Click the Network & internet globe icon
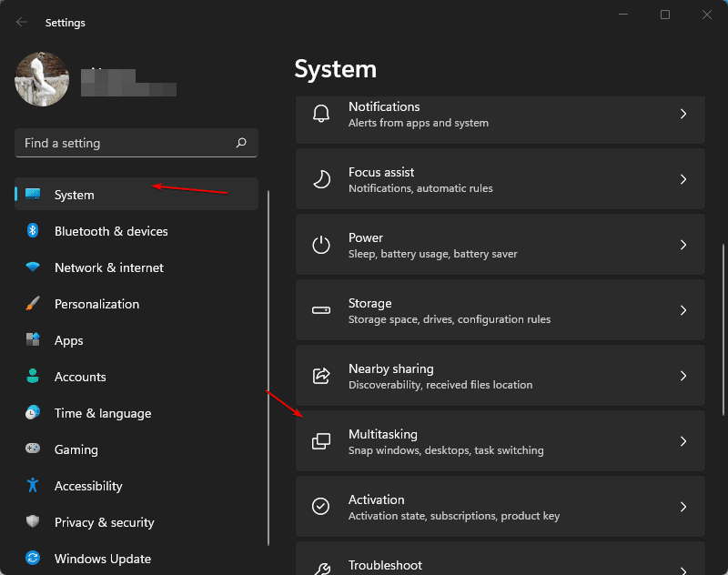728x575 pixels. click(32, 267)
